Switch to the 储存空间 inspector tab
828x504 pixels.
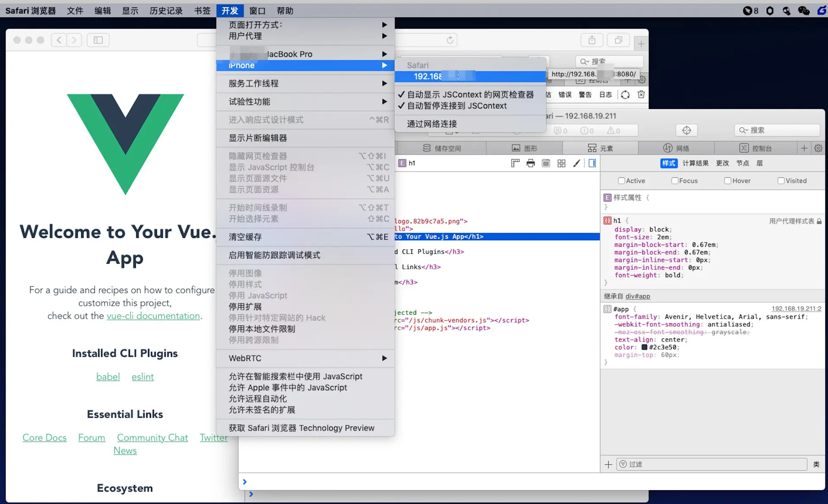point(442,148)
